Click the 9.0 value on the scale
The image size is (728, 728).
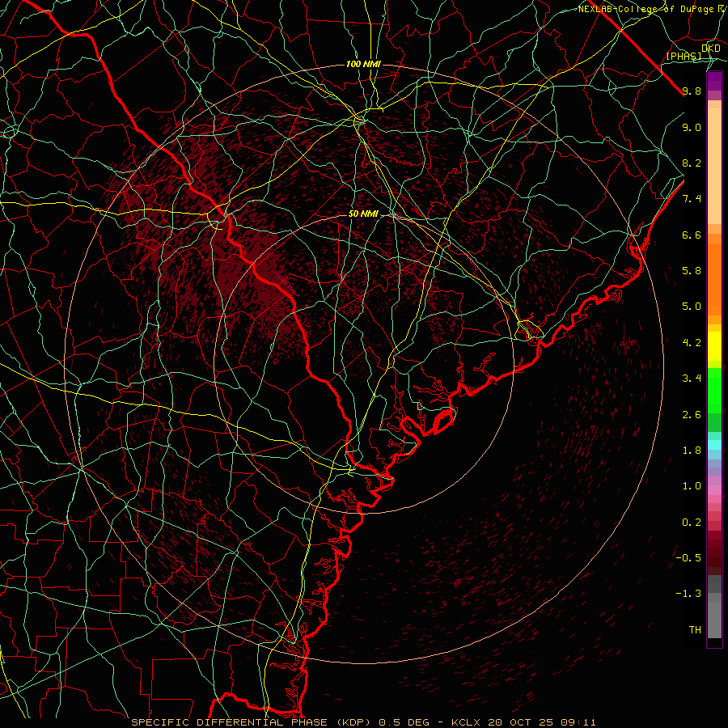coord(692,128)
